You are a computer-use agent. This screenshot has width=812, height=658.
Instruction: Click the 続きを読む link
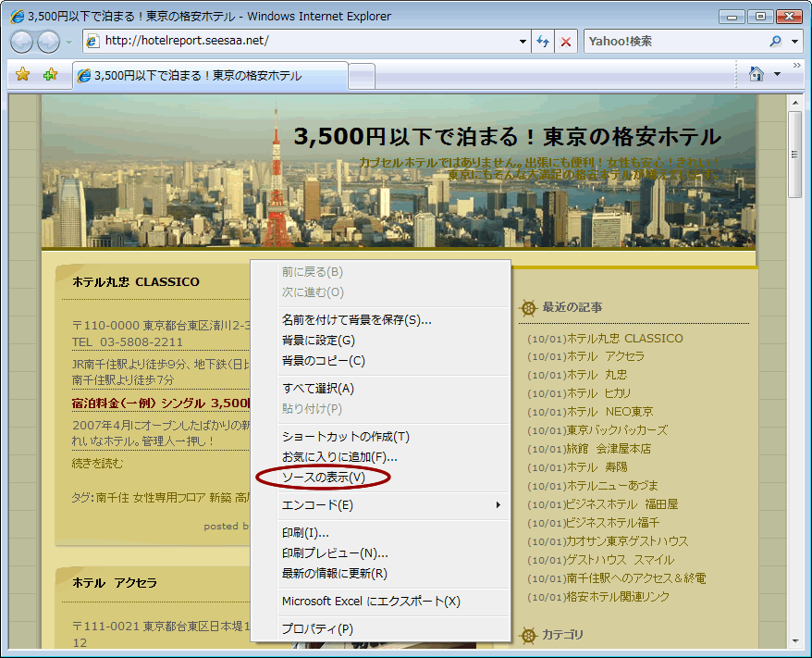tap(97, 463)
